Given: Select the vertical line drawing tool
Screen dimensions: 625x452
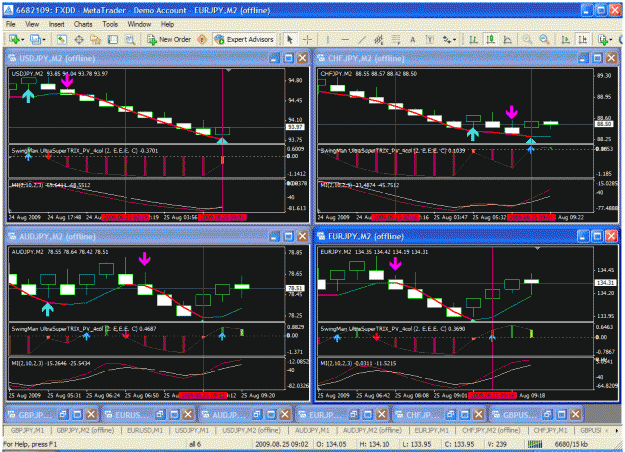Looking at the screenshot, I should [328, 39].
